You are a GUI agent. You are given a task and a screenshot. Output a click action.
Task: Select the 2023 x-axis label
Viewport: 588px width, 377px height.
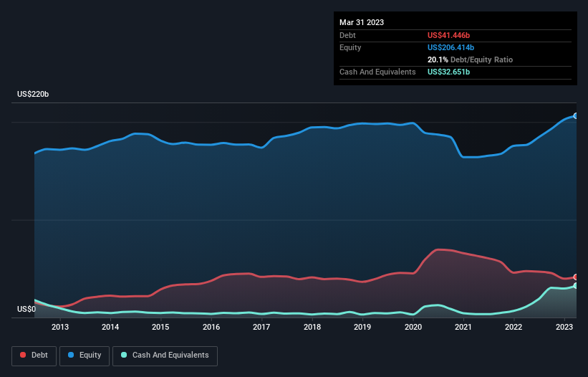click(x=564, y=327)
